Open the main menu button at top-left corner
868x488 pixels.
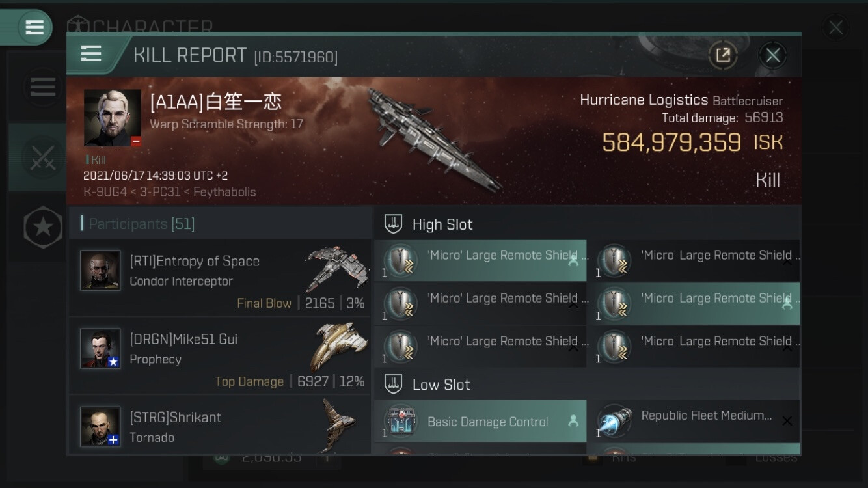pos(34,27)
